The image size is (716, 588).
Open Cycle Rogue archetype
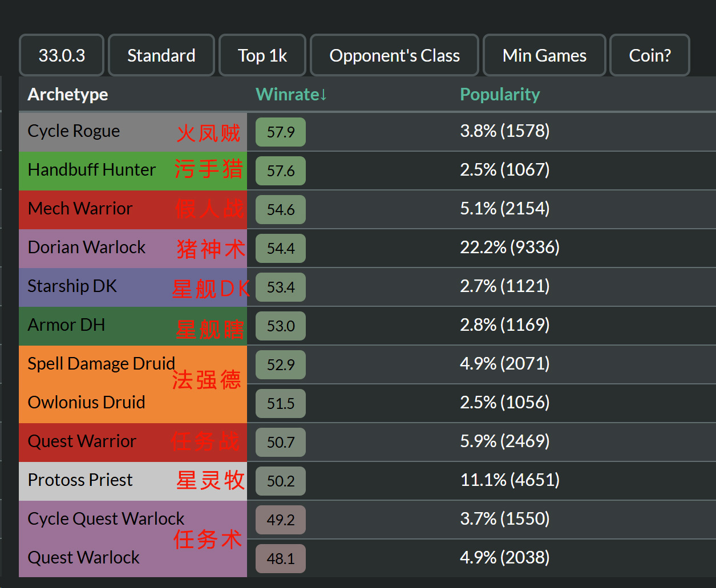(74, 131)
